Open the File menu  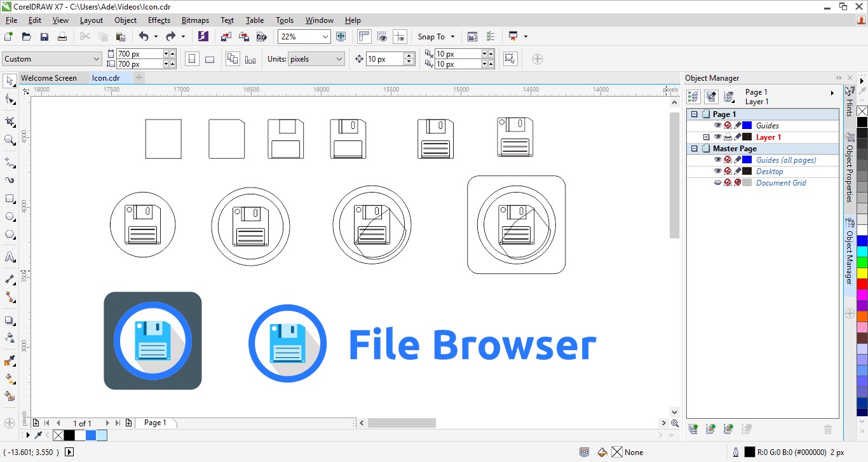(11, 20)
